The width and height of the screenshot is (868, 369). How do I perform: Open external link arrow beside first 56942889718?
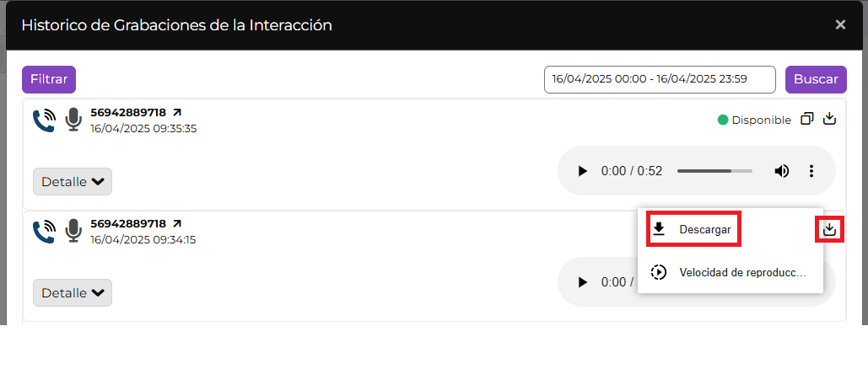pos(176,112)
